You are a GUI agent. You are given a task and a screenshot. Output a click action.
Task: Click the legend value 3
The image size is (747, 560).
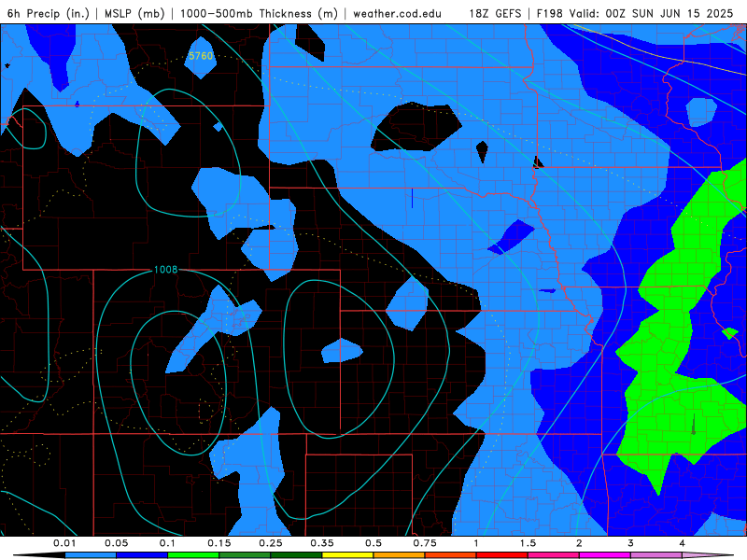[631, 543]
